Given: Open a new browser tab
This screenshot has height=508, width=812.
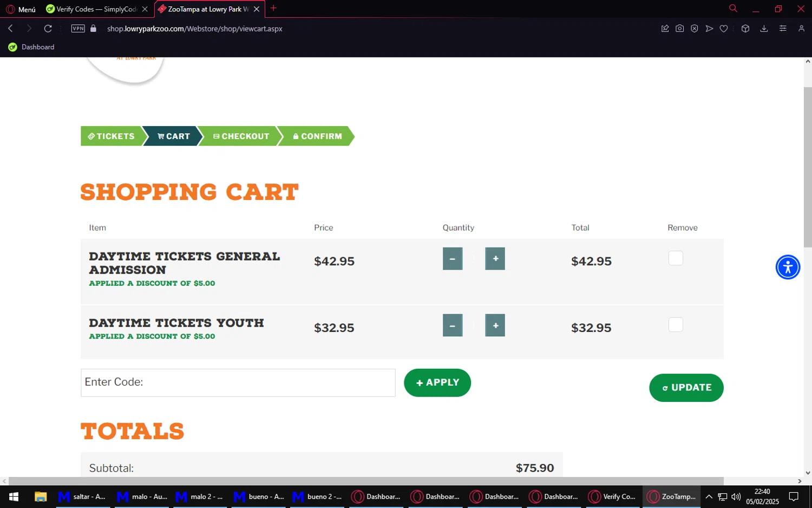Looking at the screenshot, I should click(273, 8).
